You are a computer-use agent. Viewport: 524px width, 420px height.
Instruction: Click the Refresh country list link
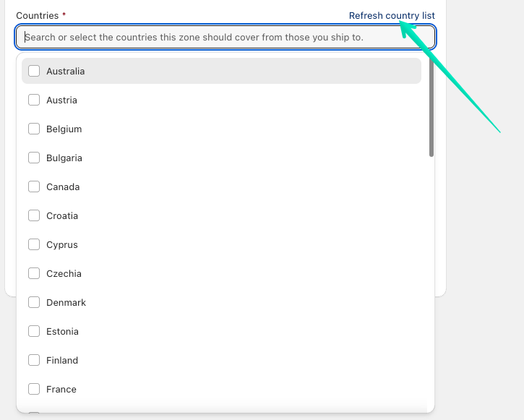391,15
